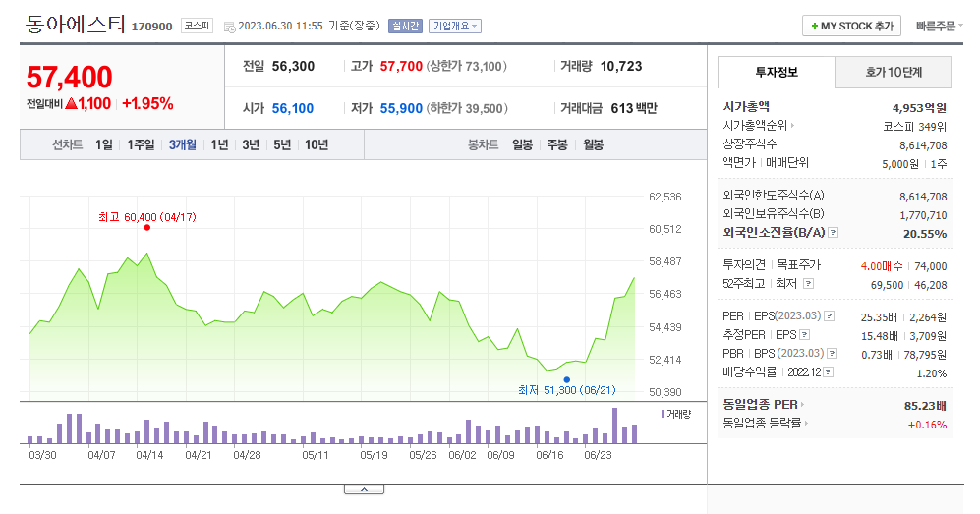980x514 pixels.
Task: Click the 62,536 price axis label
Action: (x=665, y=197)
